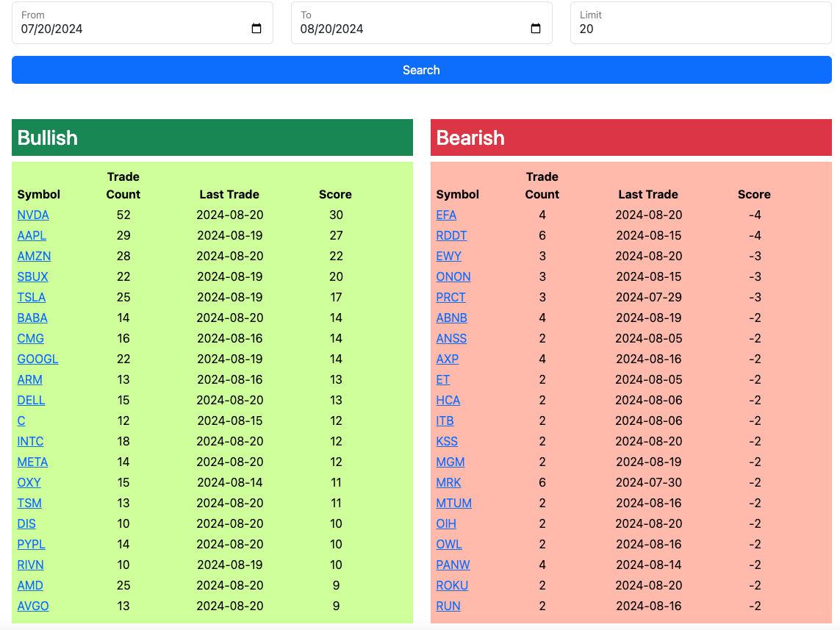
Task: Click the Bearish section header
Action: tap(631, 137)
